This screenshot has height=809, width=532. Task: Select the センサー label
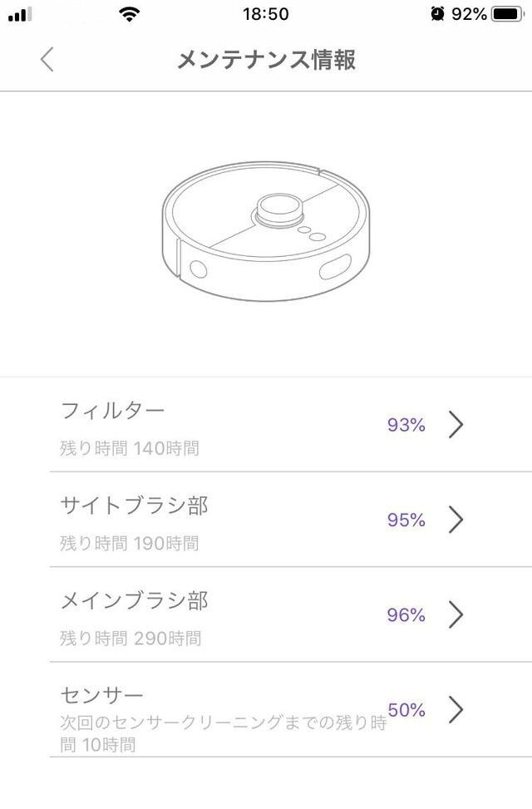(x=102, y=695)
